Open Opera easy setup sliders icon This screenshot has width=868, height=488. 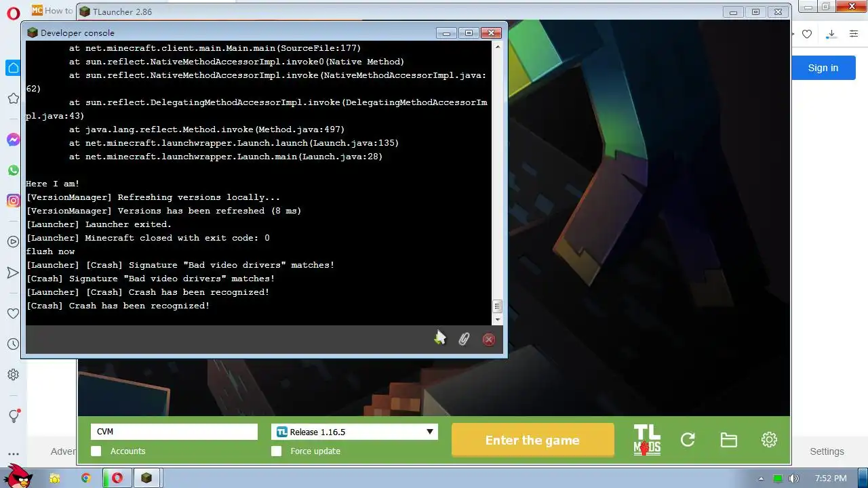[x=855, y=34]
